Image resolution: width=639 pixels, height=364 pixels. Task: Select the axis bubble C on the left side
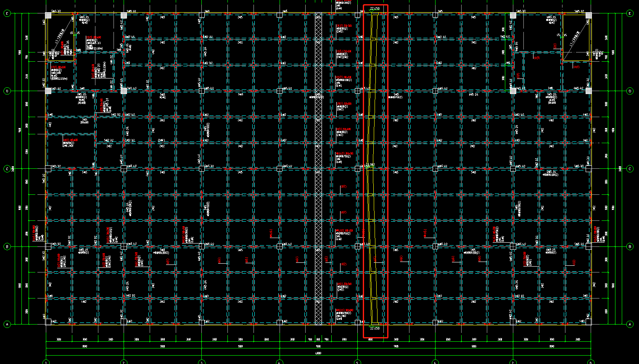tap(7, 169)
